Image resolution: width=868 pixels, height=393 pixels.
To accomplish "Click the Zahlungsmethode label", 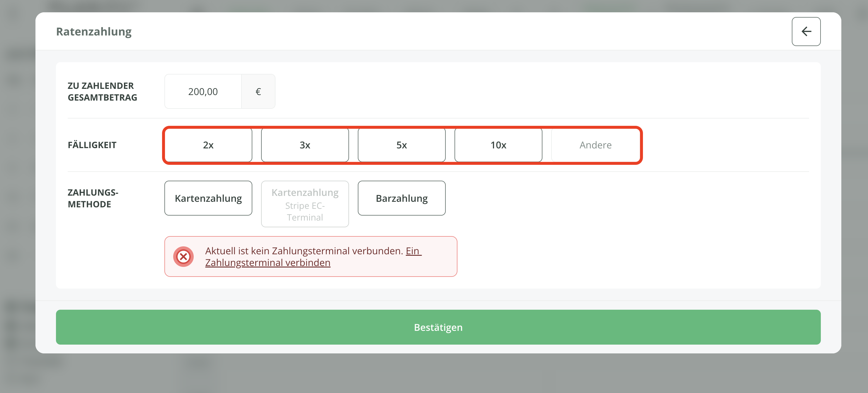I will 93,198.
